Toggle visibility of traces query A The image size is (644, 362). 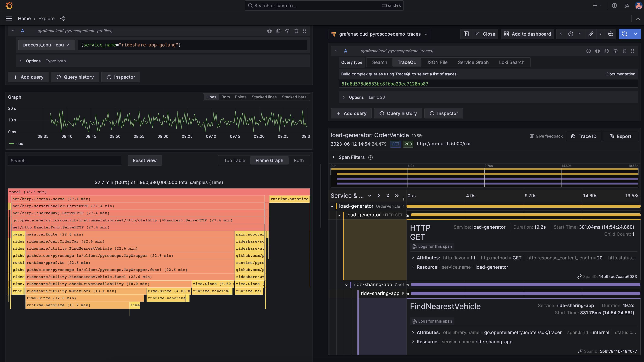[615, 51]
